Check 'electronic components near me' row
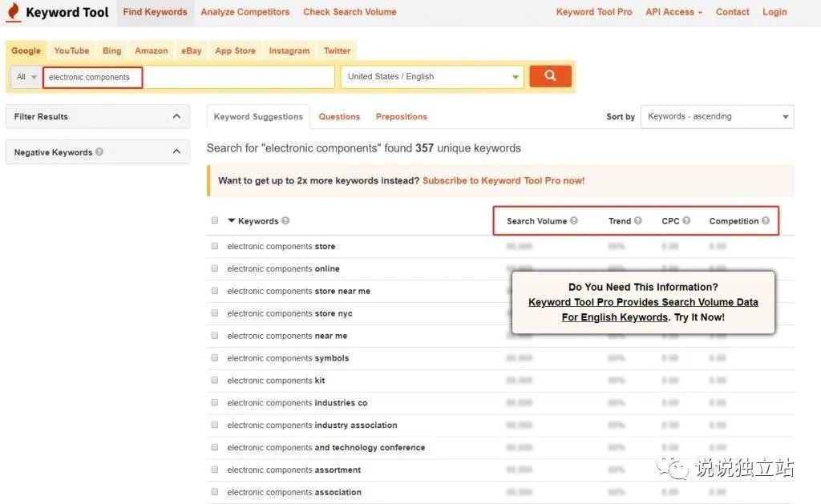 pyautogui.click(x=215, y=336)
